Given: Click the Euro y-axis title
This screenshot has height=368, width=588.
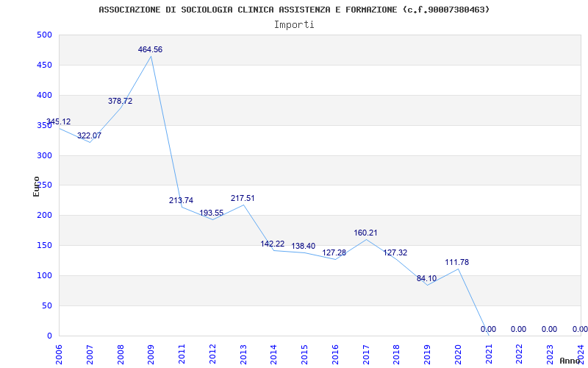Looking at the screenshot, I should (x=36, y=186).
